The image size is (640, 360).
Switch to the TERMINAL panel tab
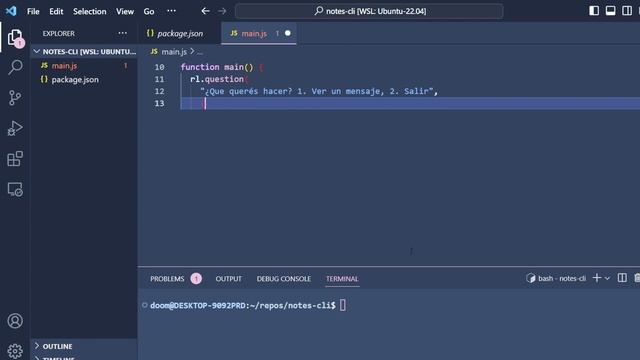point(342,279)
